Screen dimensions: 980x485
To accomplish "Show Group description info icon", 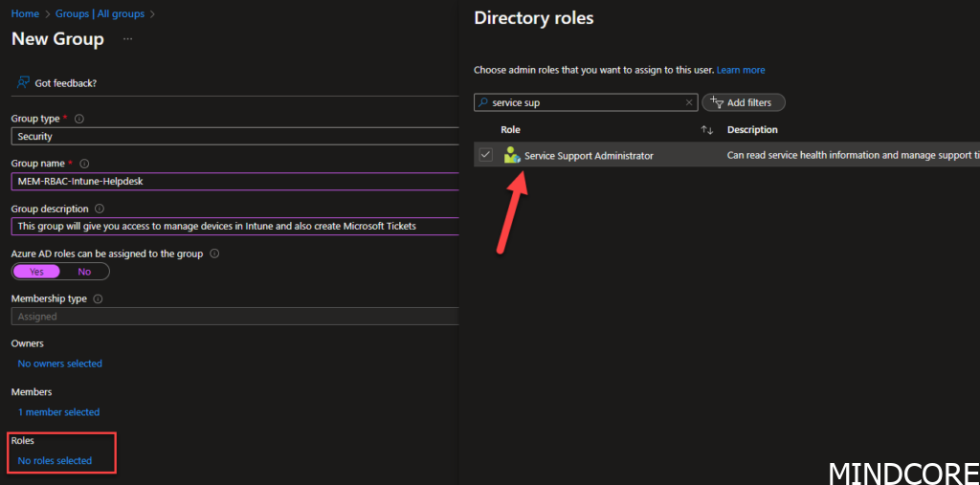I will tap(99, 209).
